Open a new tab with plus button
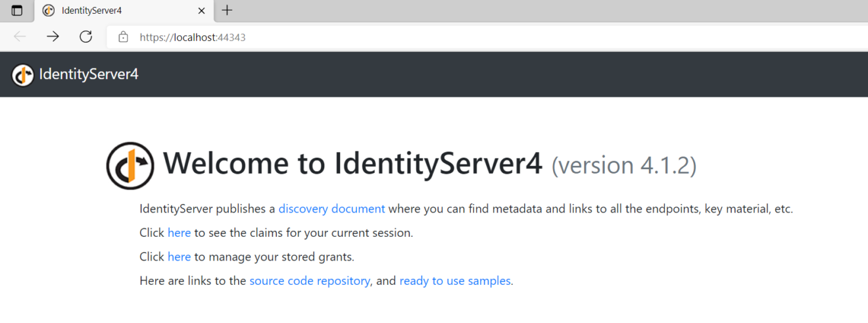This screenshot has height=323, width=868. pyautogui.click(x=227, y=11)
